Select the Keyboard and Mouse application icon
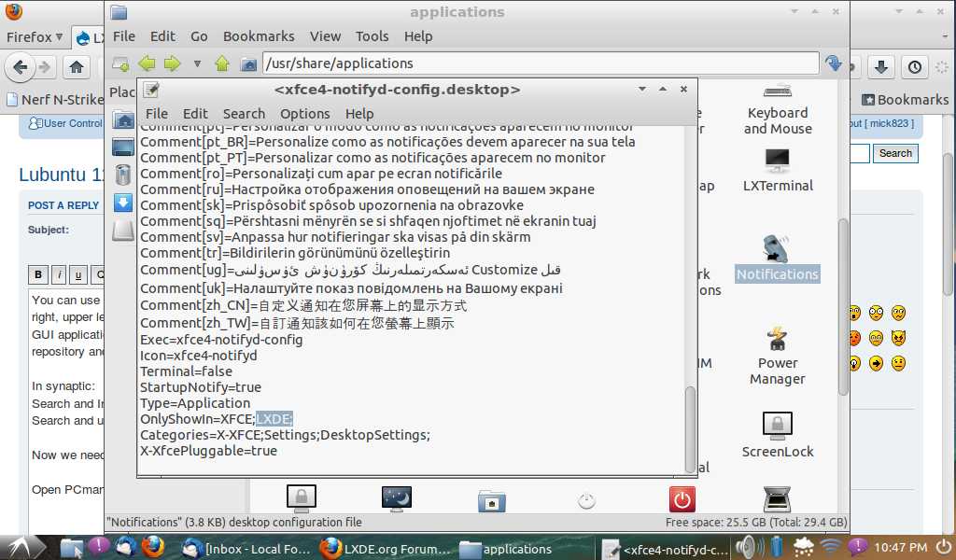This screenshot has width=956, height=560. pos(778,111)
